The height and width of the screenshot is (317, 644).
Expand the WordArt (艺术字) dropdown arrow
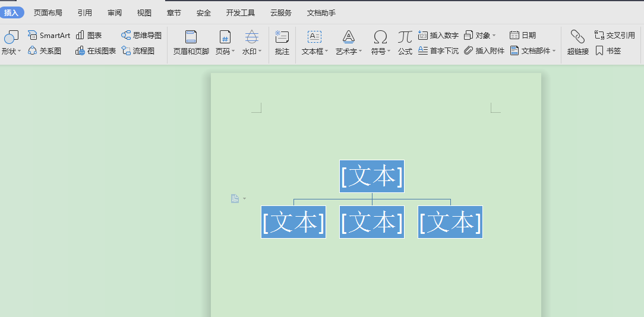tap(360, 51)
